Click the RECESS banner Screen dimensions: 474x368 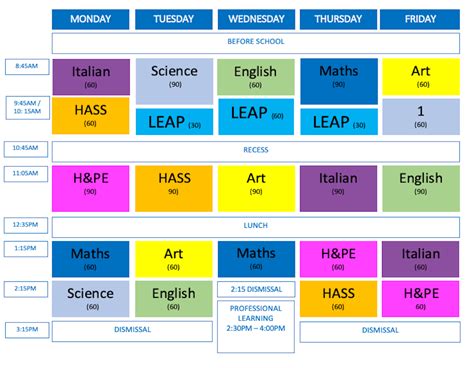pyautogui.click(x=256, y=151)
